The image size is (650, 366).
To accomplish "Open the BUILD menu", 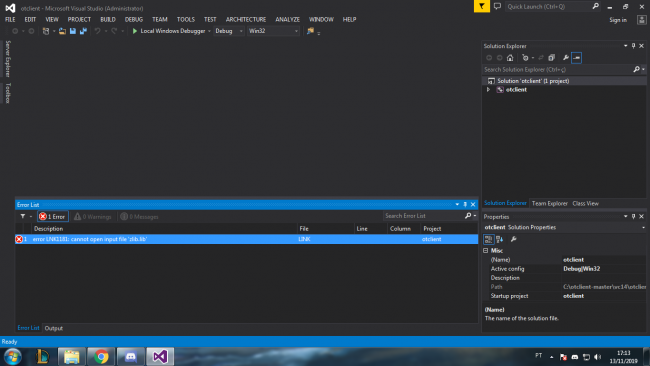I will click(x=108, y=19).
